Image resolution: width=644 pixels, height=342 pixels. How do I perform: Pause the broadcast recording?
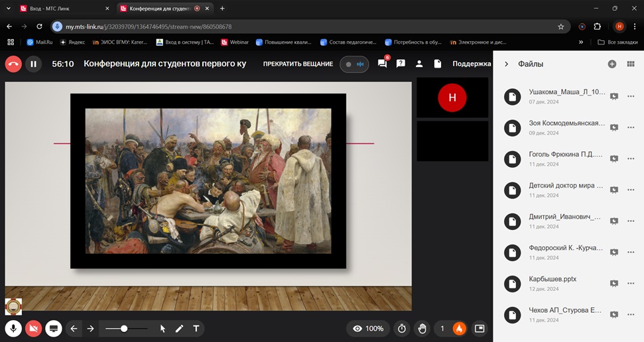34,64
